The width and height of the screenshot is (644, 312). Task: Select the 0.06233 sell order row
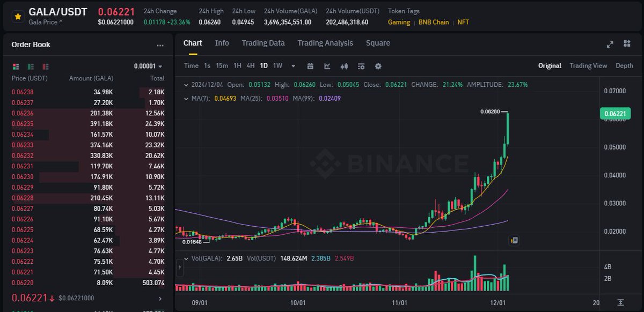click(x=88, y=144)
